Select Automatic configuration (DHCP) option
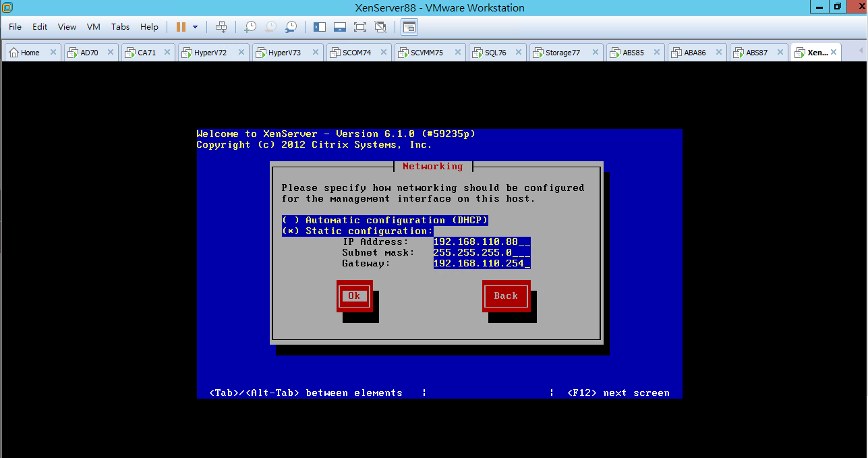Image resolution: width=868 pixels, height=458 pixels. (x=384, y=220)
